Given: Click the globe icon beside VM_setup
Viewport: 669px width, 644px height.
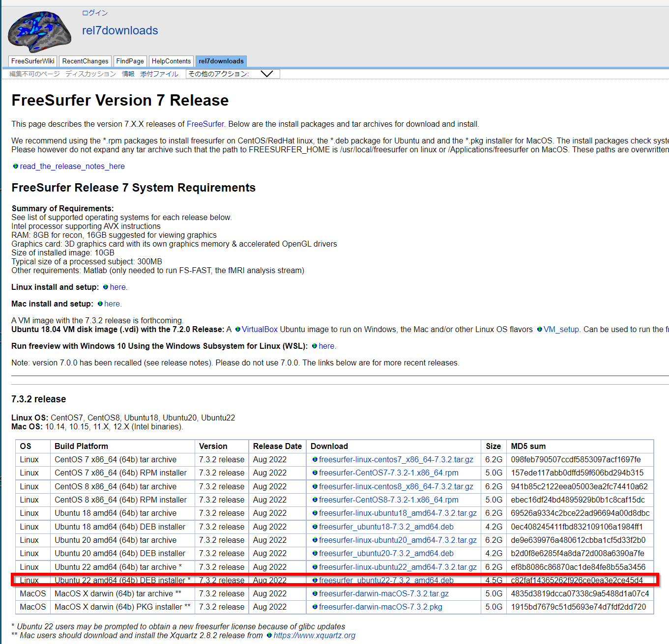Looking at the screenshot, I should (540, 329).
